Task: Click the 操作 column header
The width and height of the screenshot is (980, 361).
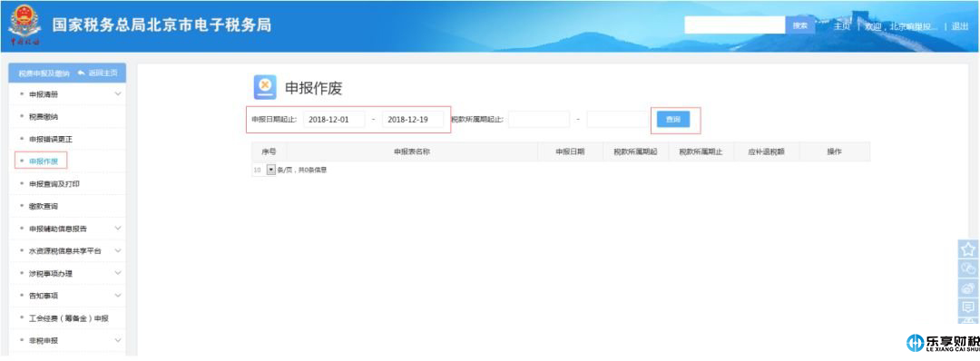Action: (835, 151)
